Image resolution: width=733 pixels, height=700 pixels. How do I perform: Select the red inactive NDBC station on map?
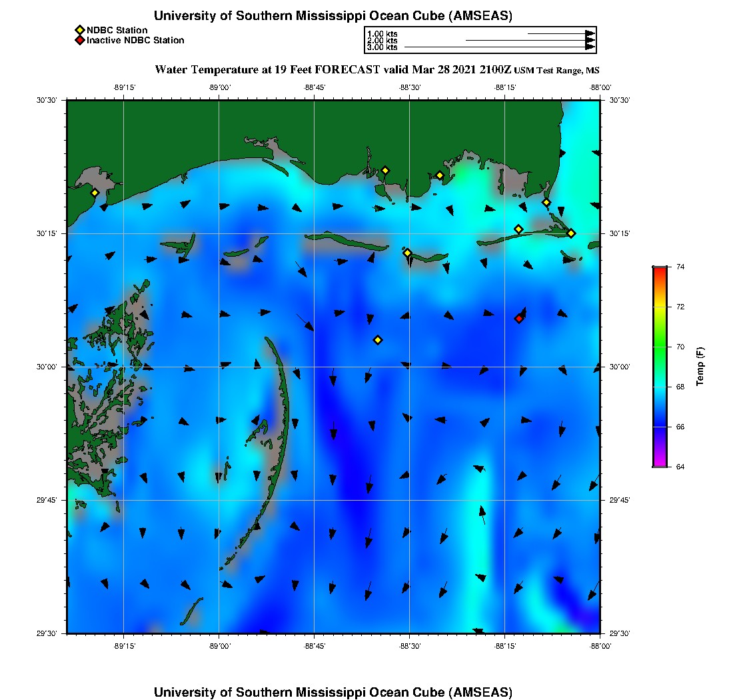tap(519, 319)
